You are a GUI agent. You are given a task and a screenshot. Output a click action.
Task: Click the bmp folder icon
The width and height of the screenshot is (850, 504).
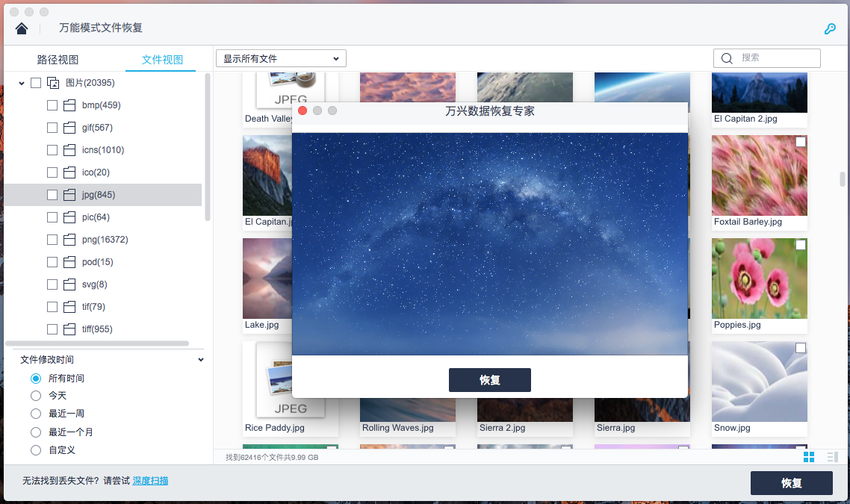pyautogui.click(x=69, y=105)
